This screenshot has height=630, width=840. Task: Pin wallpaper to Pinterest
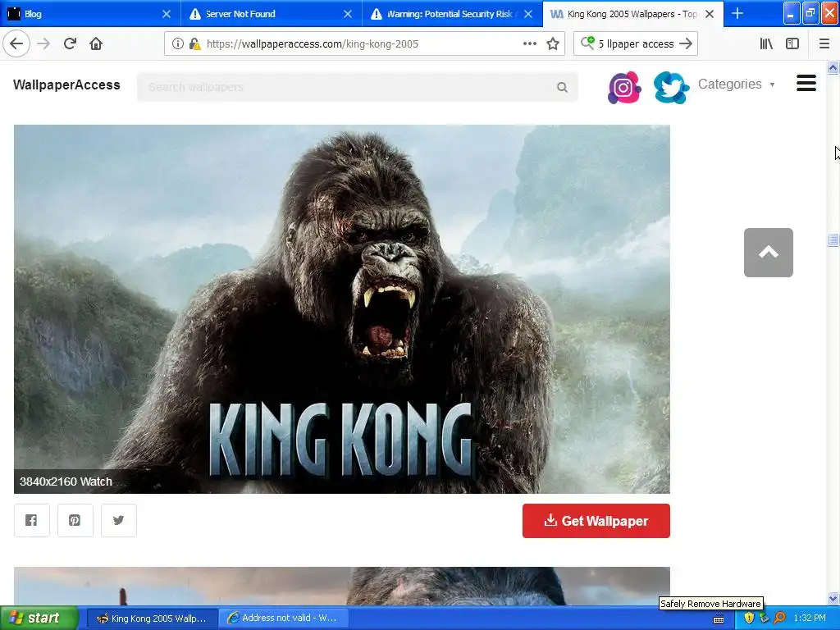pyautogui.click(x=75, y=520)
